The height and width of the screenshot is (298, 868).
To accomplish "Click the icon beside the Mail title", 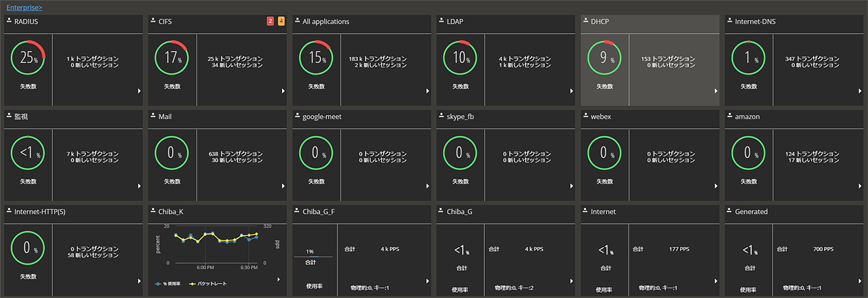I will pos(153,116).
